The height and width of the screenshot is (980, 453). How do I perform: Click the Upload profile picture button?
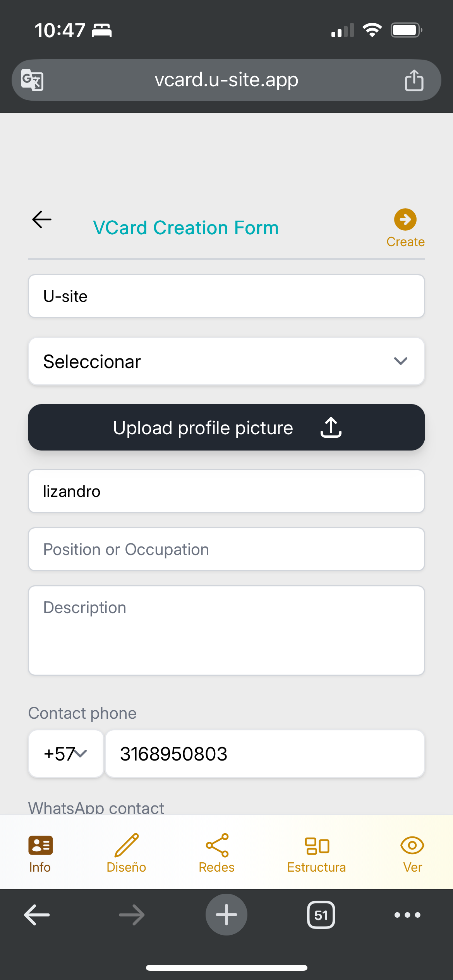click(226, 427)
